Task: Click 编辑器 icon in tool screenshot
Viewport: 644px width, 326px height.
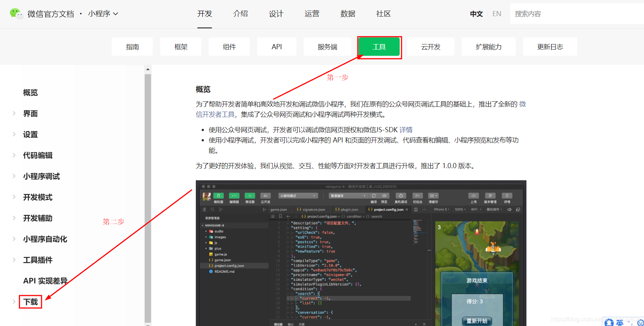Action: (234, 196)
